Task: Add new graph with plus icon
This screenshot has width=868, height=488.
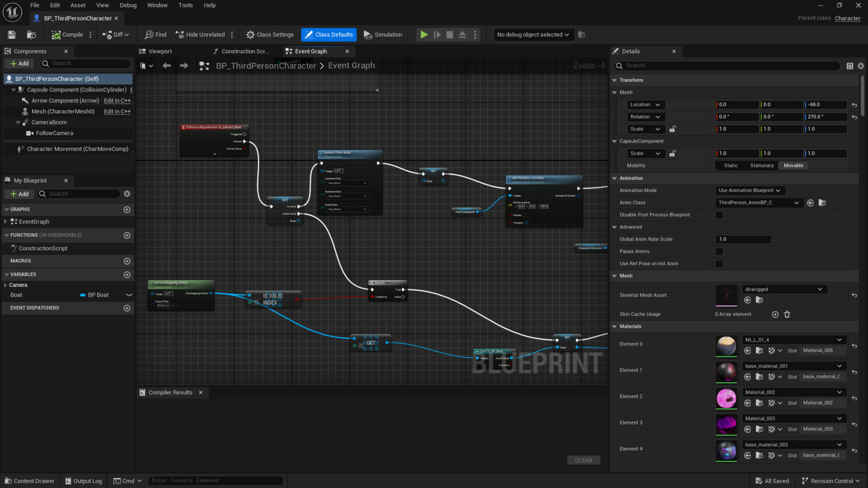Action: pos(127,210)
